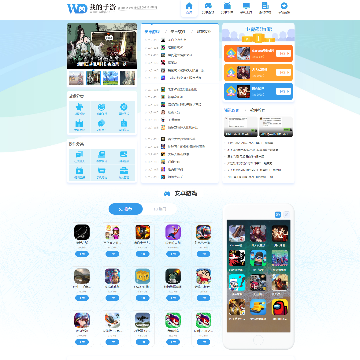Screen dimensions: 360x360
Task: Select the second small thumbnail under the main banner
Action: pos(93,78)
